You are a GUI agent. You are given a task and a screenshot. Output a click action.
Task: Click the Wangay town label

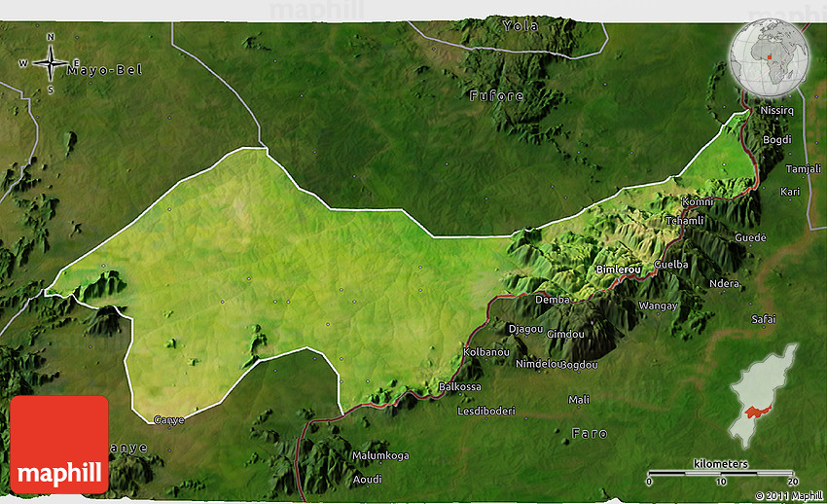point(657,306)
